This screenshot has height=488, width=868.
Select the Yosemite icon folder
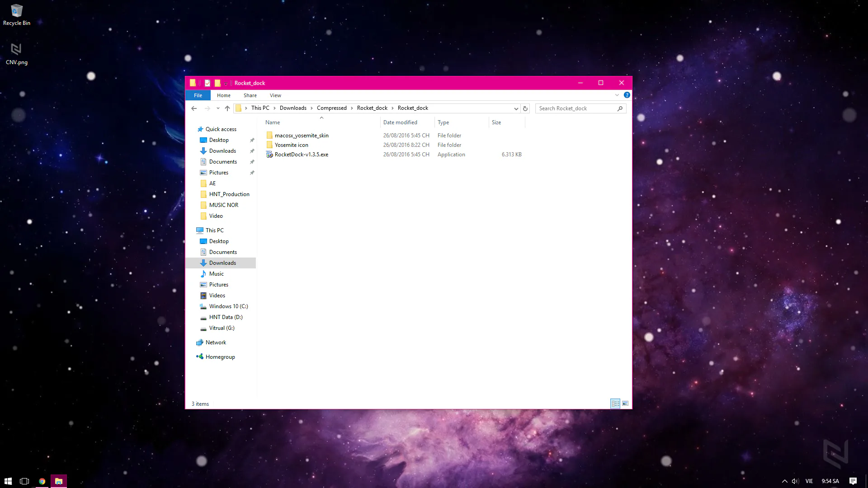coord(292,145)
